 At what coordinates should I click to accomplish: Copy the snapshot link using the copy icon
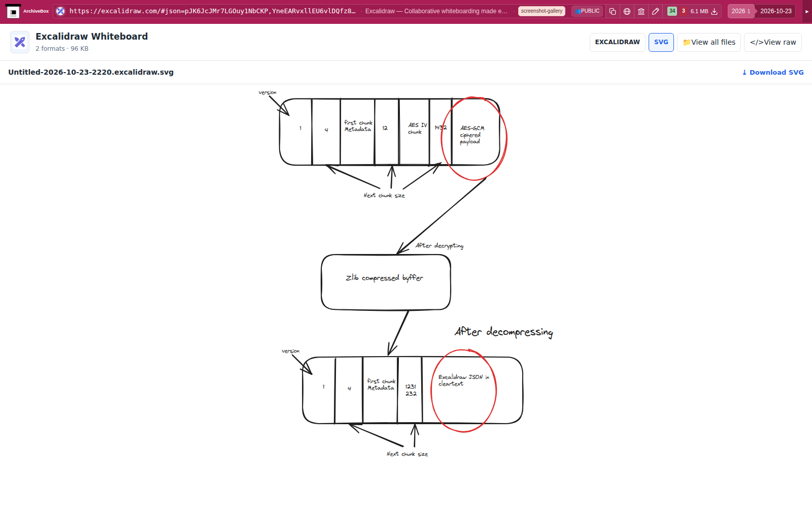[613, 11]
